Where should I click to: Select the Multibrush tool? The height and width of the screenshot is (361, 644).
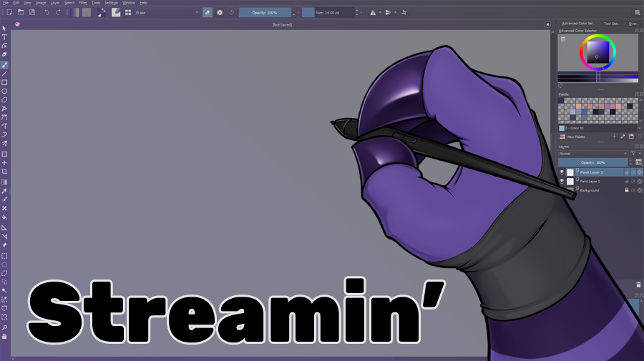pyautogui.click(x=4, y=144)
